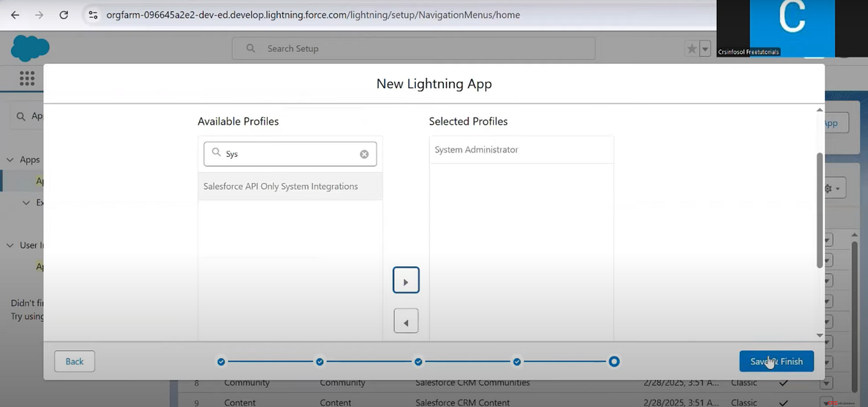Click the fourth completed progress step
Viewport: 868px width, 407px height.
[x=516, y=361]
